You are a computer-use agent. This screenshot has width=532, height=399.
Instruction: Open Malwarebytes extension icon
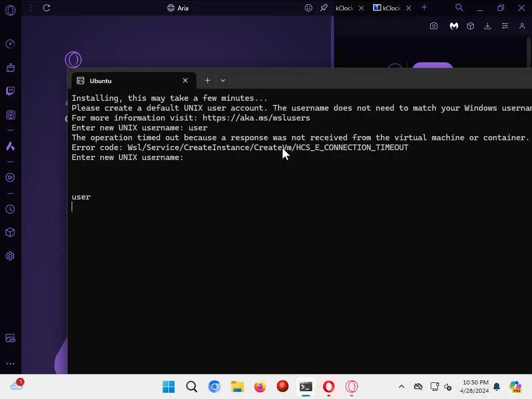click(x=454, y=26)
